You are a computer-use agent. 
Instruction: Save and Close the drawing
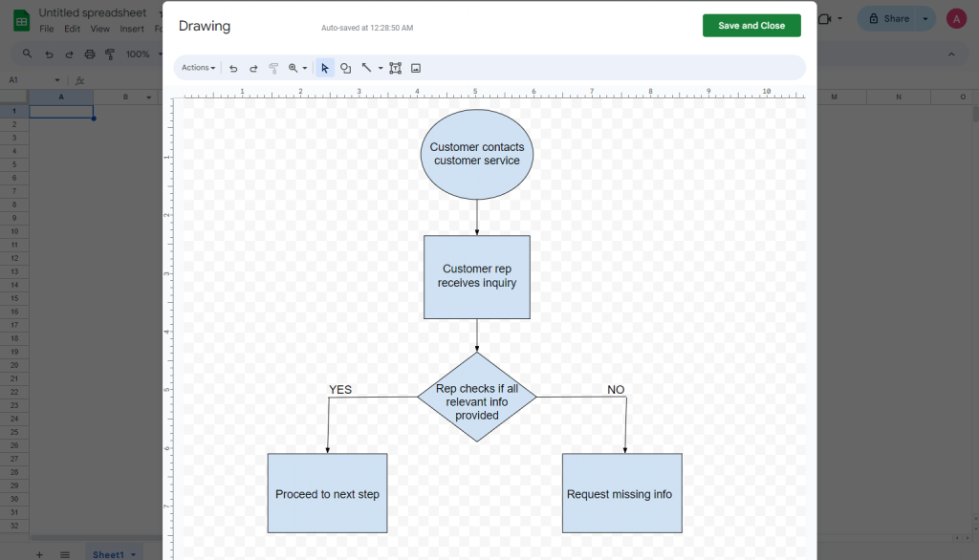(x=751, y=26)
